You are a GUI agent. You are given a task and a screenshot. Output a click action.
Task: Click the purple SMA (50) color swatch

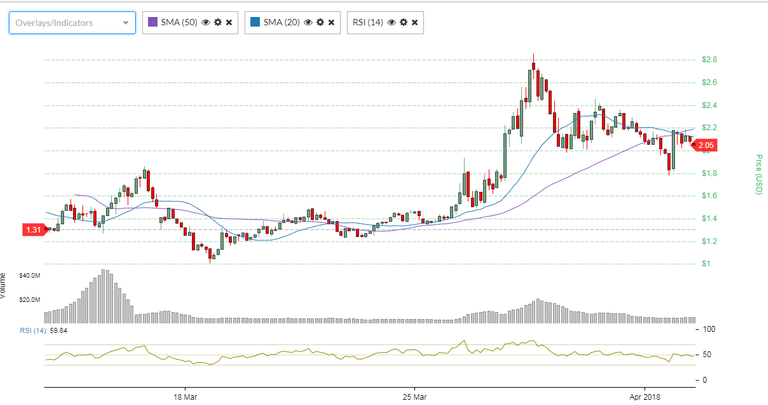click(153, 22)
